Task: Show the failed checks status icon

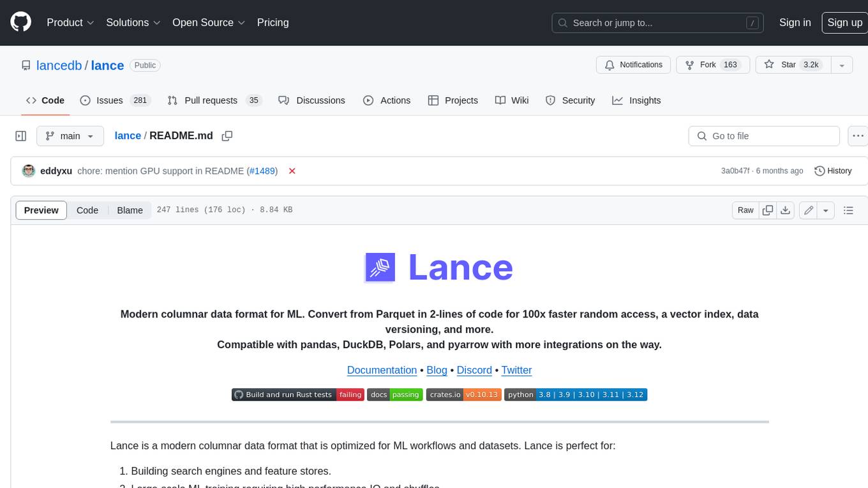Action: (292, 171)
